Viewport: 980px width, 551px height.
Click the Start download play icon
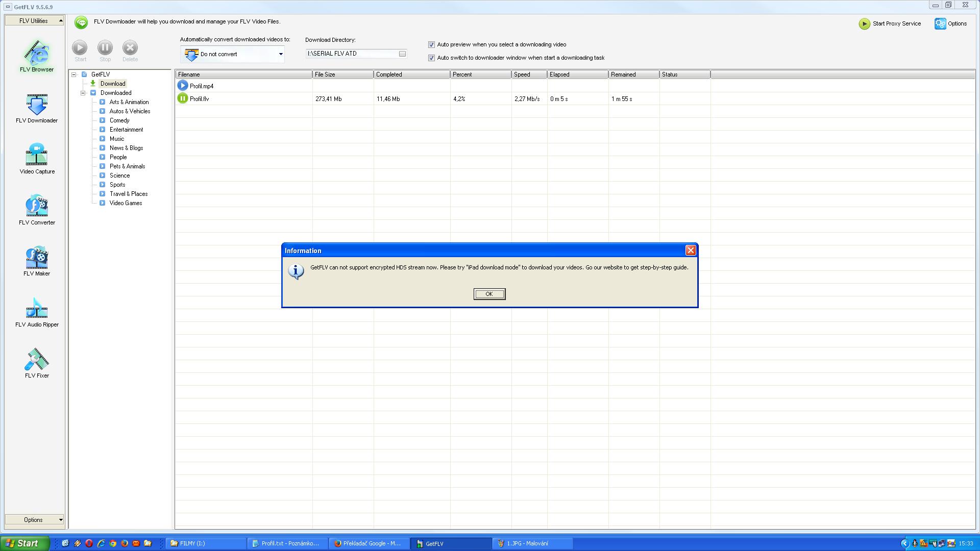80,48
